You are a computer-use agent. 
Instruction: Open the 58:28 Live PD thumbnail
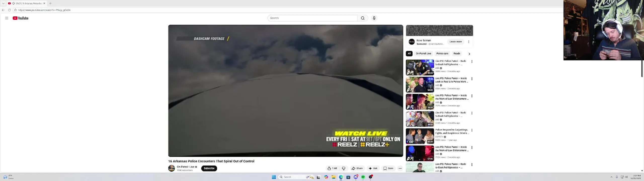point(420,102)
